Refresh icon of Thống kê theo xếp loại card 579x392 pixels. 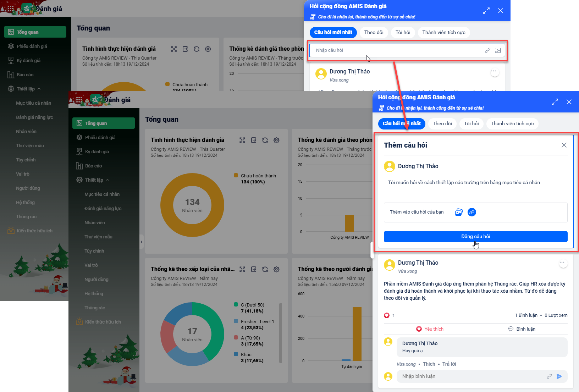click(265, 269)
